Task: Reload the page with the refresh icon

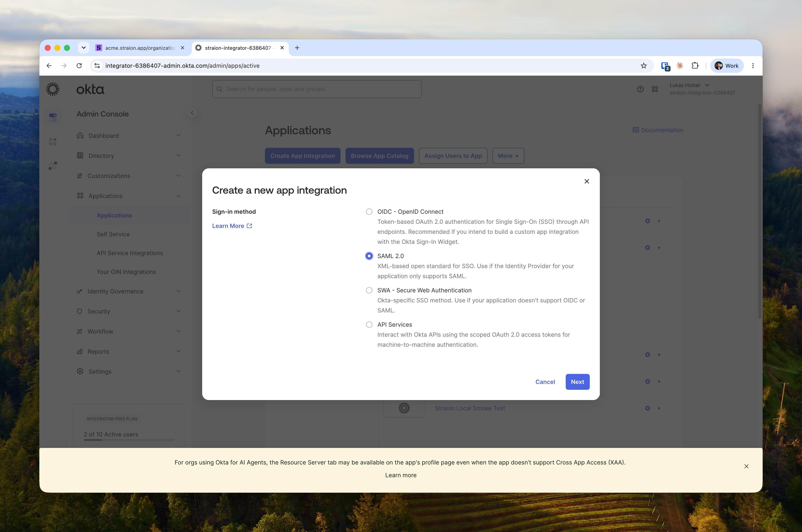Action: click(x=79, y=66)
